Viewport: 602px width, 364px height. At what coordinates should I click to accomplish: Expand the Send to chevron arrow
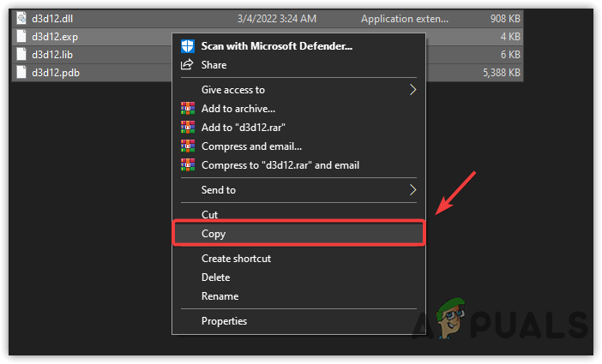(x=412, y=190)
